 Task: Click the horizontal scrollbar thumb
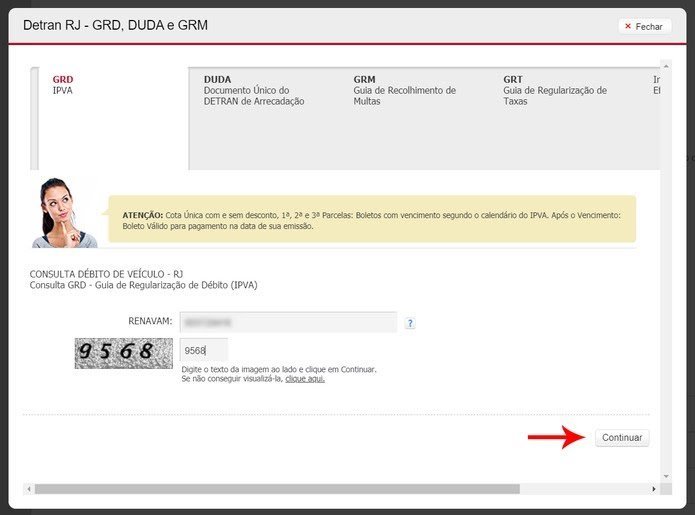[x=277, y=489]
